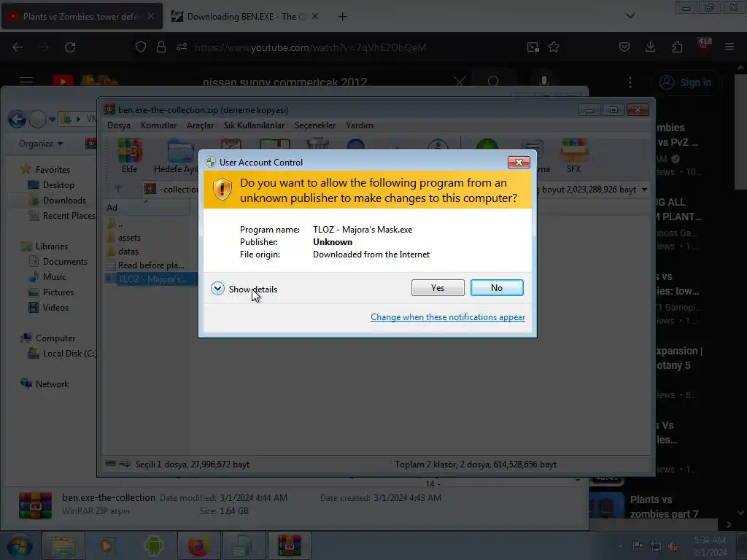Click the Ad column header in WinRAR
Screen dimensions: 747x560
pyautogui.click(x=147, y=208)
